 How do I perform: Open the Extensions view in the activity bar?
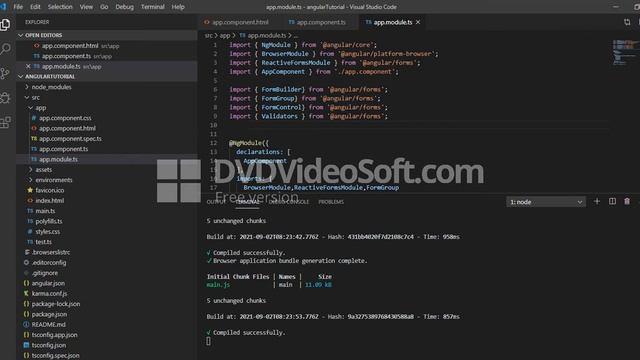[5, 122]
